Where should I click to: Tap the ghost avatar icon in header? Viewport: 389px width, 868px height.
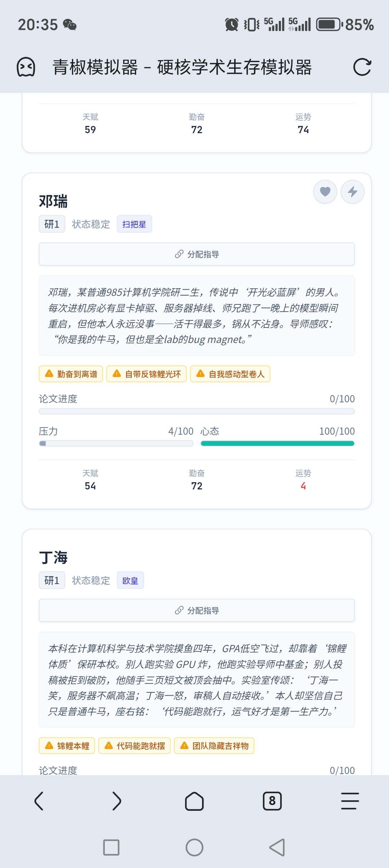tap(26, 67)
